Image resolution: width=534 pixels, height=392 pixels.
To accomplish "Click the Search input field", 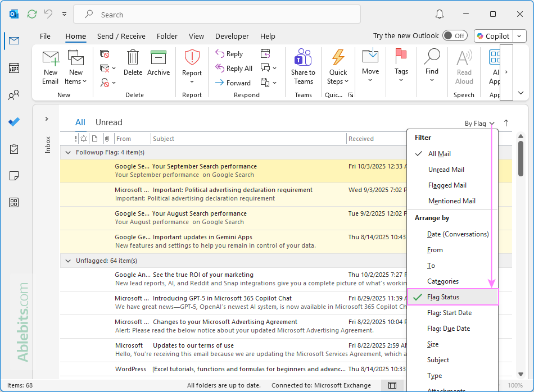I will click(217, 14).
